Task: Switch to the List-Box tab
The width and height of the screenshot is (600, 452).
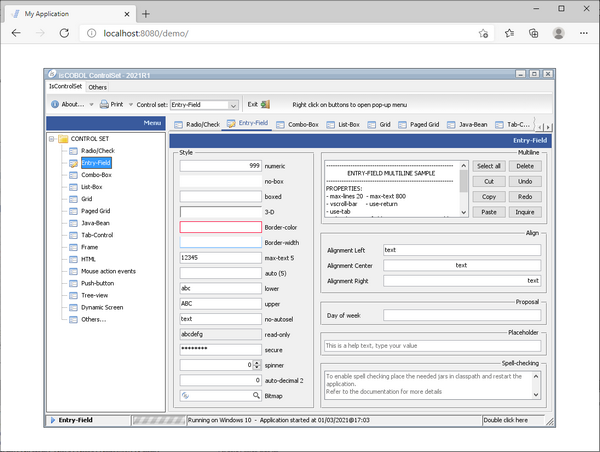Action: point(343,124)
